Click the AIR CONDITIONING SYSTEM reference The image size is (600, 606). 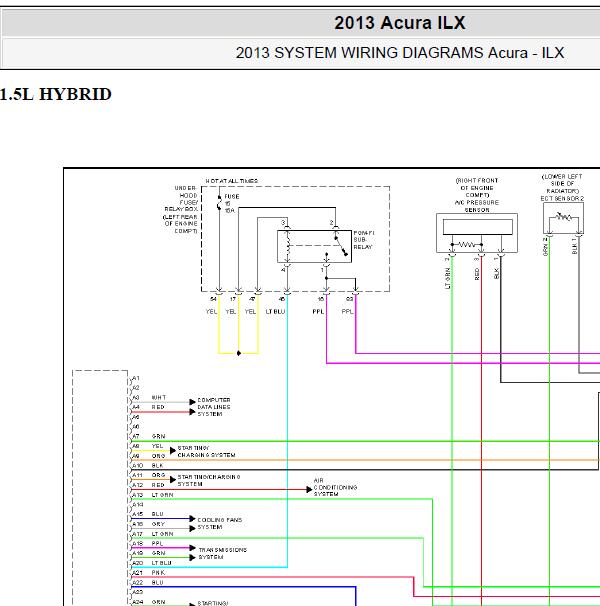click(335, 487)
